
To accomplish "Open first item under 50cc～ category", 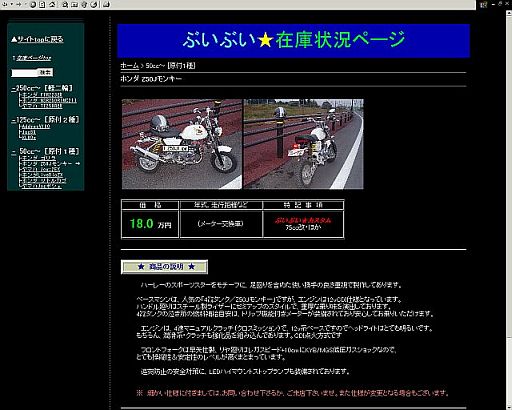I will (x=39, y=158).
